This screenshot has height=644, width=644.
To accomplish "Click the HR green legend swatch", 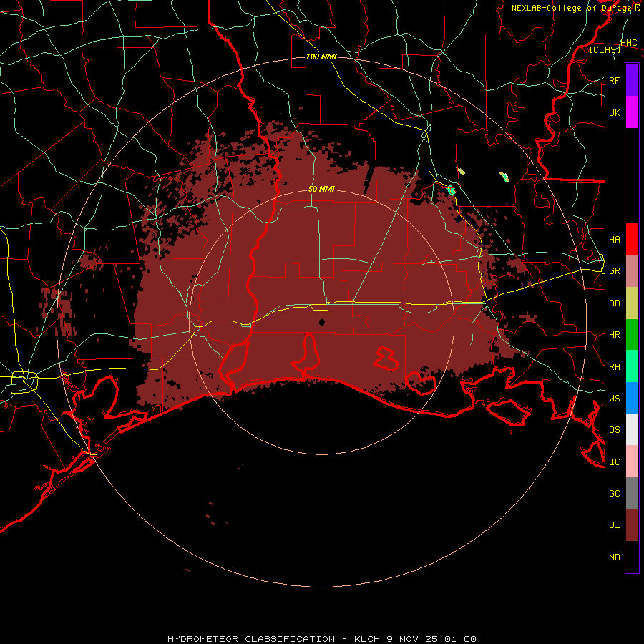I will pyautogui.click(x=632, y=335).
